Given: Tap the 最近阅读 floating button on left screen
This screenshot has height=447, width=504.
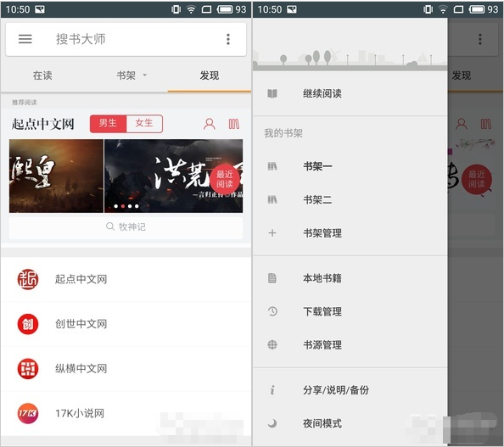Looking at the screenshot, I should pyautogui.click(x=225, y=179).
